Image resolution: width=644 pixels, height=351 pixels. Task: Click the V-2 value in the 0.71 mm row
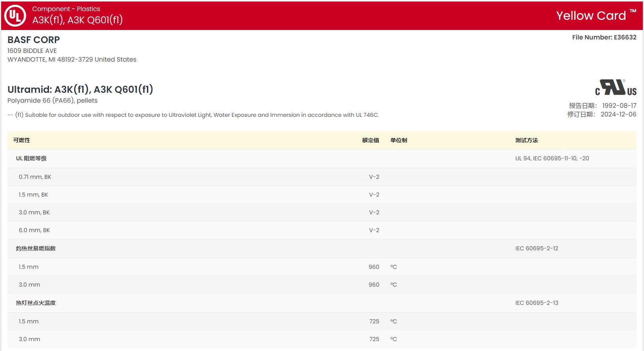(374, 177)
